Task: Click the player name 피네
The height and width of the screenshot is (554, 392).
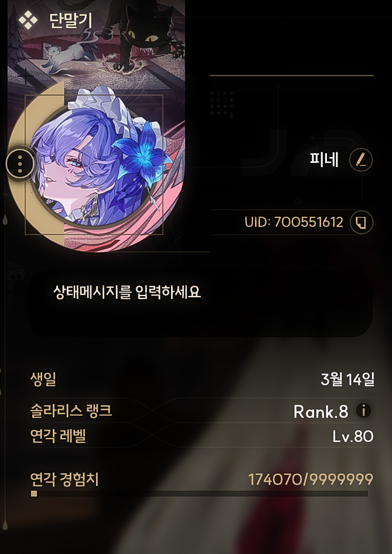Action: (324, 160)
